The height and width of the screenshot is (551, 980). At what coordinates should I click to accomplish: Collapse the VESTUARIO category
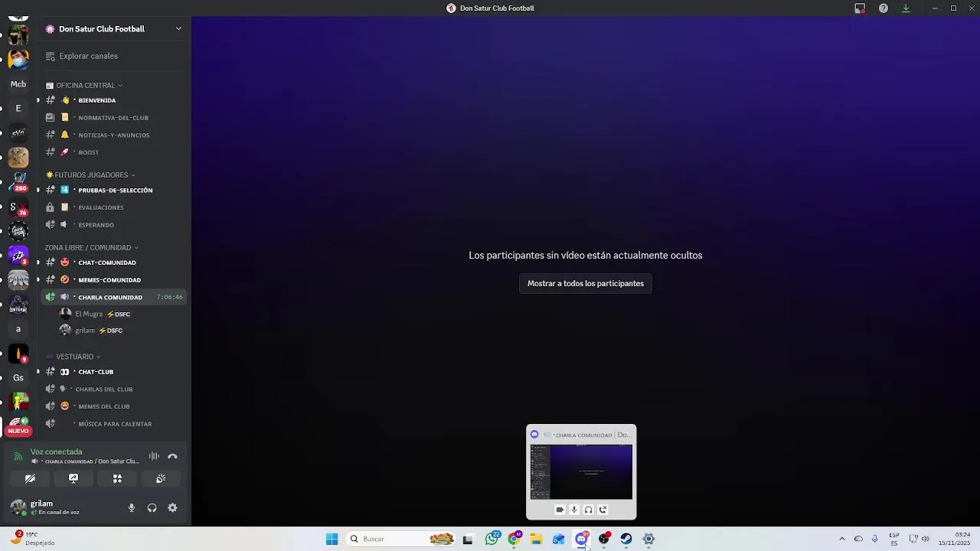tap(73, 357)
